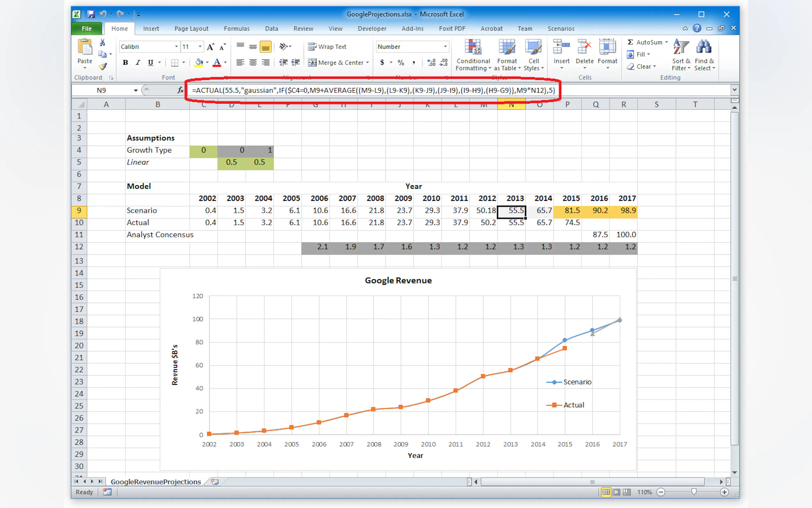The image size is (812, 508).
Task: Open the Formulas ribbon tab
Action: (236, 28)
